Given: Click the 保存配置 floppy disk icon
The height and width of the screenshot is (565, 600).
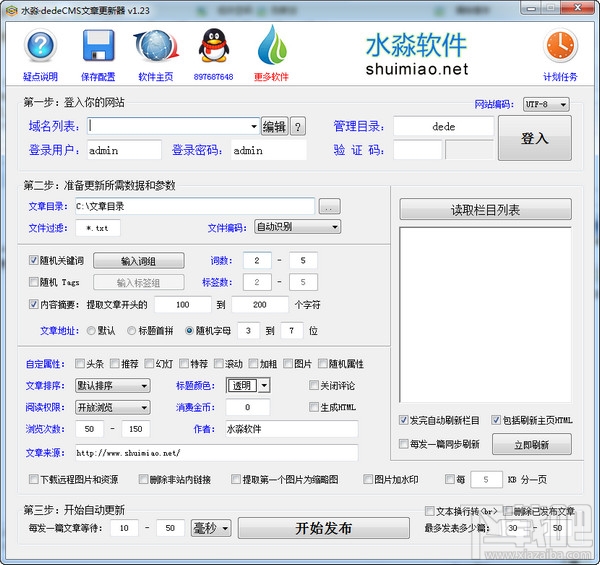Looking at the screenshot, I should (98, 46).
